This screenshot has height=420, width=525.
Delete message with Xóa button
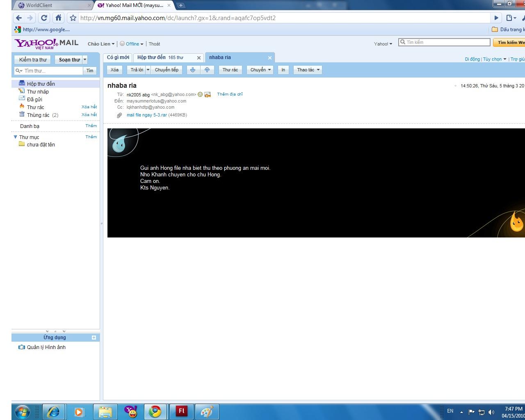(114, 70)
